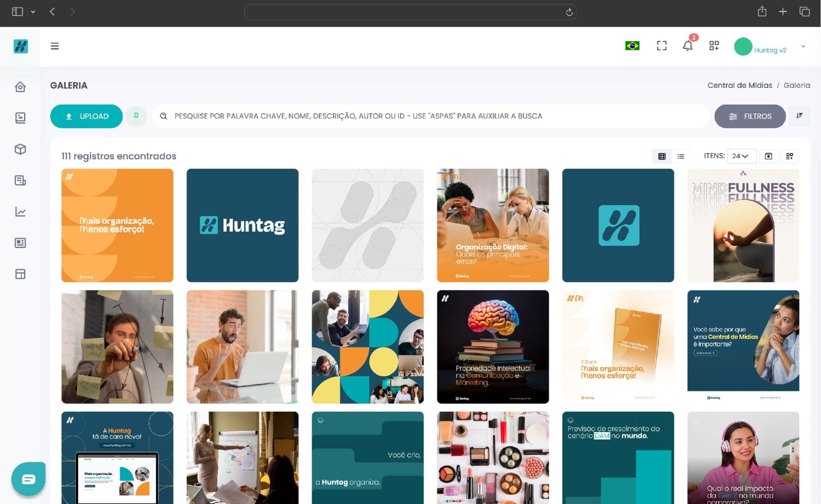821x504 pixels.
Task: Click the notifications bell icon
Action: click(x=688, y=46)
